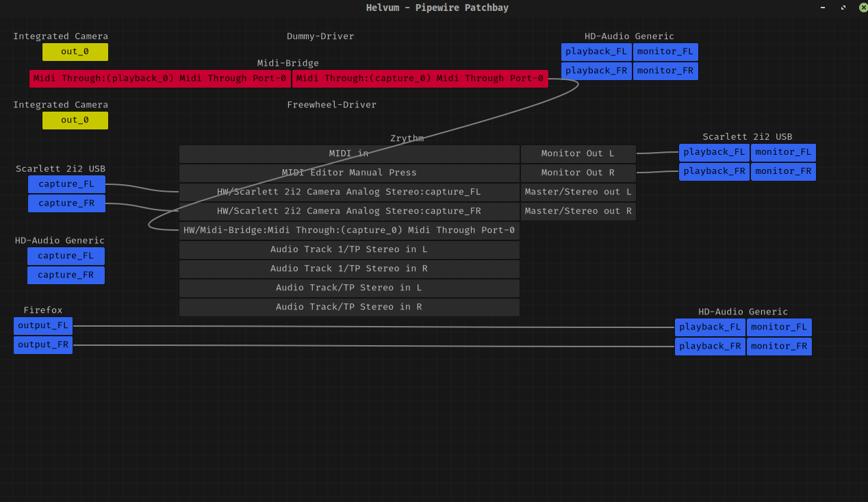Click Zrythm's MIDI Editor Manual Press port
Image resolution: width=868 pixels, height=502 pixels.
point(349,173)
